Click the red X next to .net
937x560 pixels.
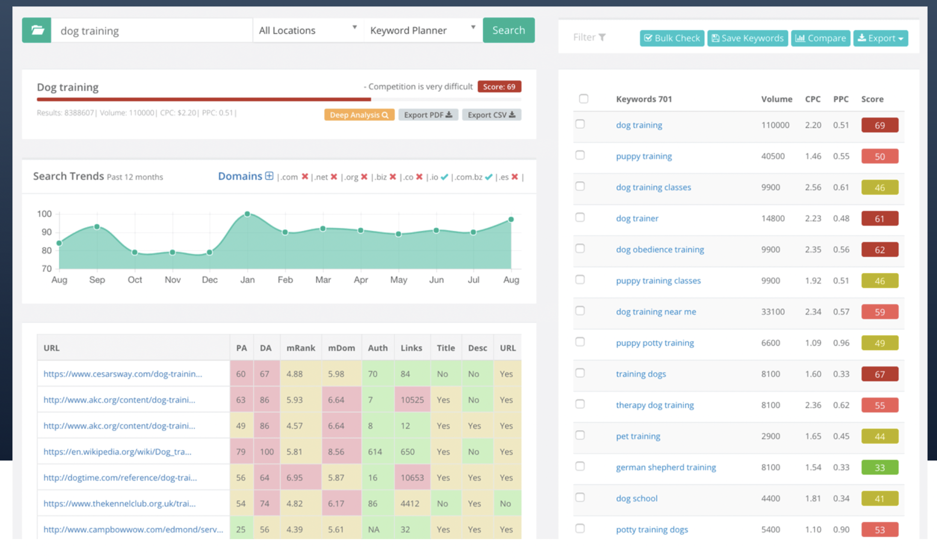pyautogui.click(x=334, y=177)
